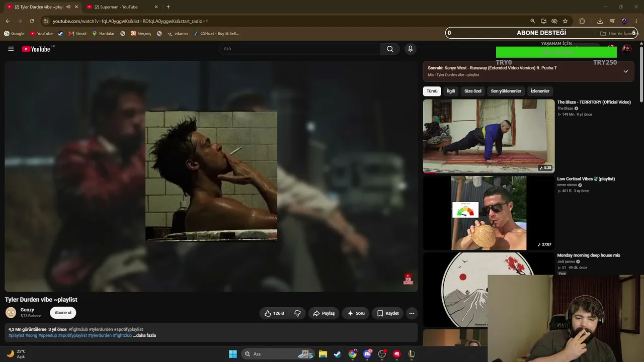
Task: Click the video's subscribe watermark icon
Action: (408, 280)
